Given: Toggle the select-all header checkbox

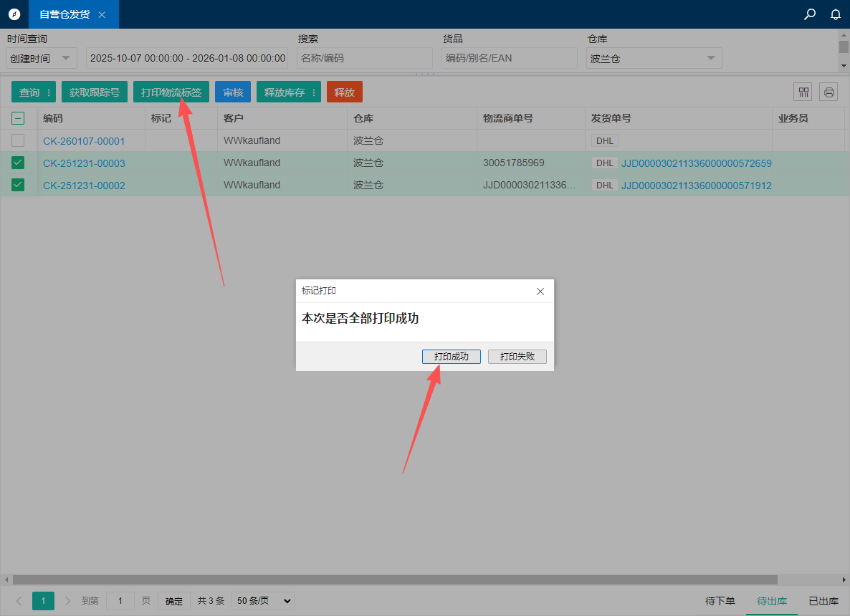Looking at the screenshot, I should click(x=18, y=119).
